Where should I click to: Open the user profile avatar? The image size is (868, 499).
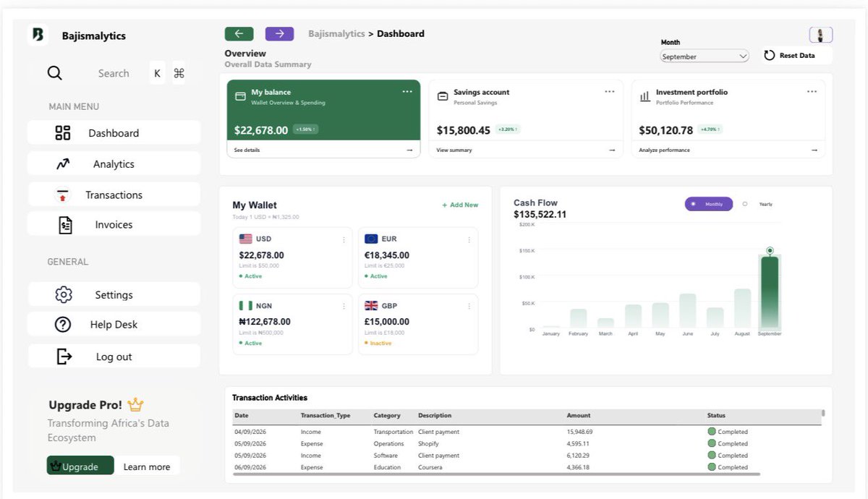pos(821,35)
